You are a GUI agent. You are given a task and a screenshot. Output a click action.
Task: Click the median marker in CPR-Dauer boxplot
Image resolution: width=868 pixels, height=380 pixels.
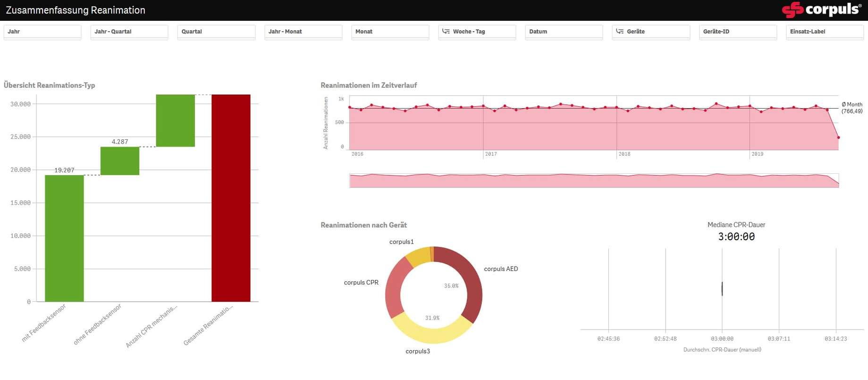tap(722, 289)
